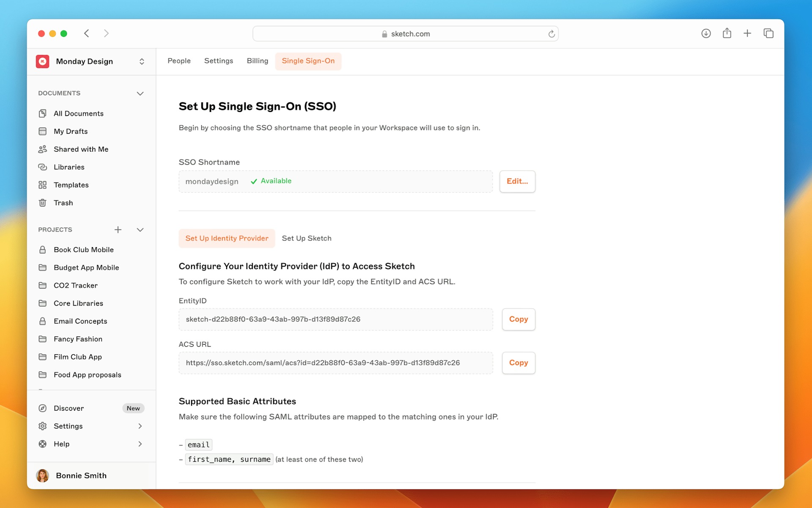Click the New badge beside Discover

(133, 408)
